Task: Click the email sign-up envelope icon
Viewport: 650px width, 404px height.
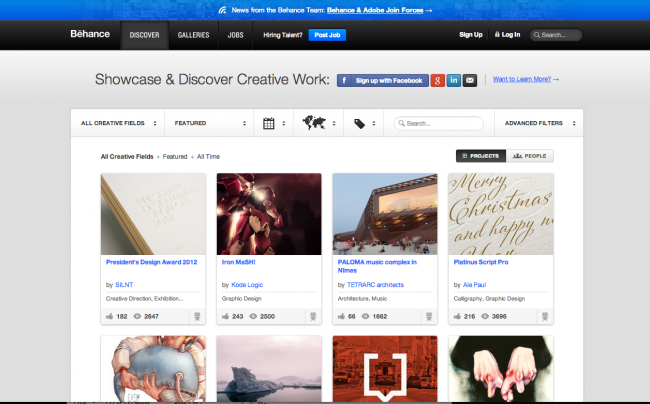Action: 470,80
